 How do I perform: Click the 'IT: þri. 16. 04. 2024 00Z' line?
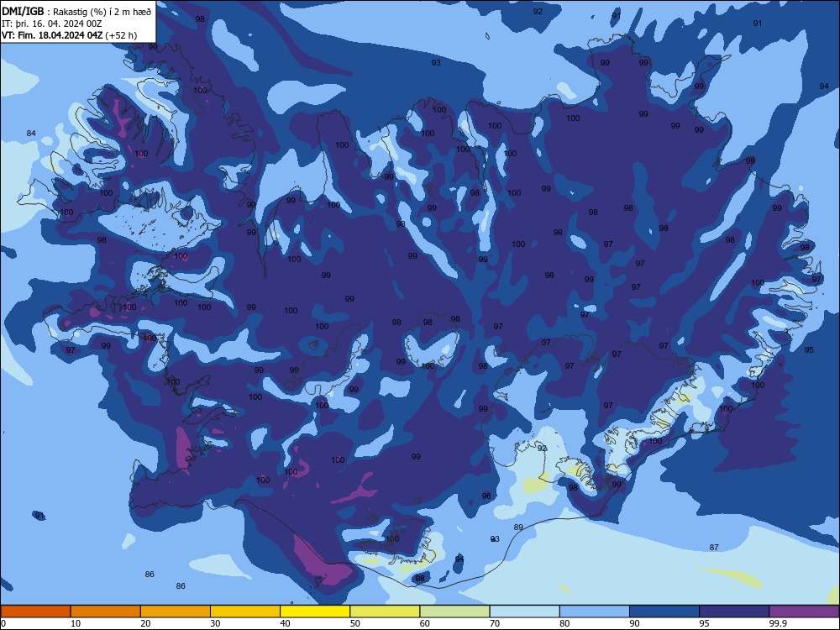(51, 24)
